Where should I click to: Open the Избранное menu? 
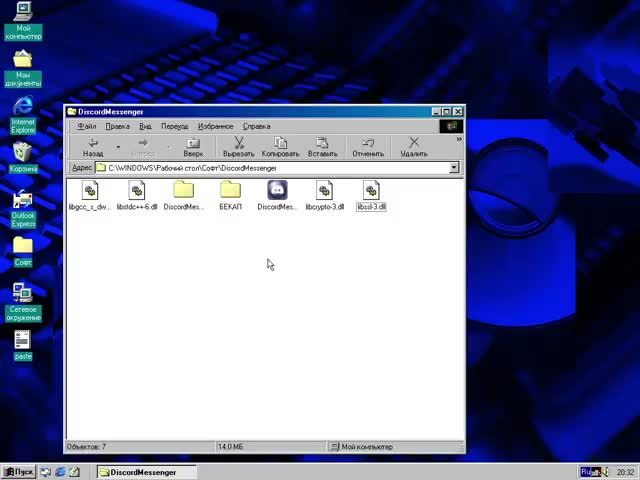coord(215,126)
